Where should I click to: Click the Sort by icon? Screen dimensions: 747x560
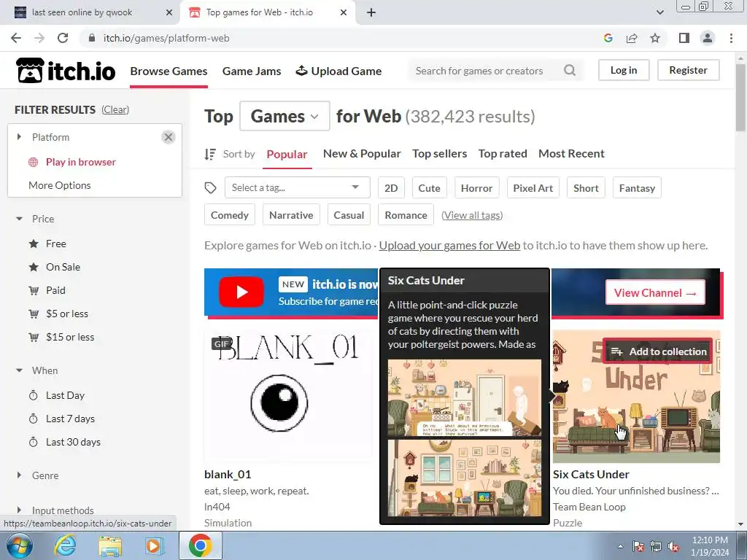point(210,154)
